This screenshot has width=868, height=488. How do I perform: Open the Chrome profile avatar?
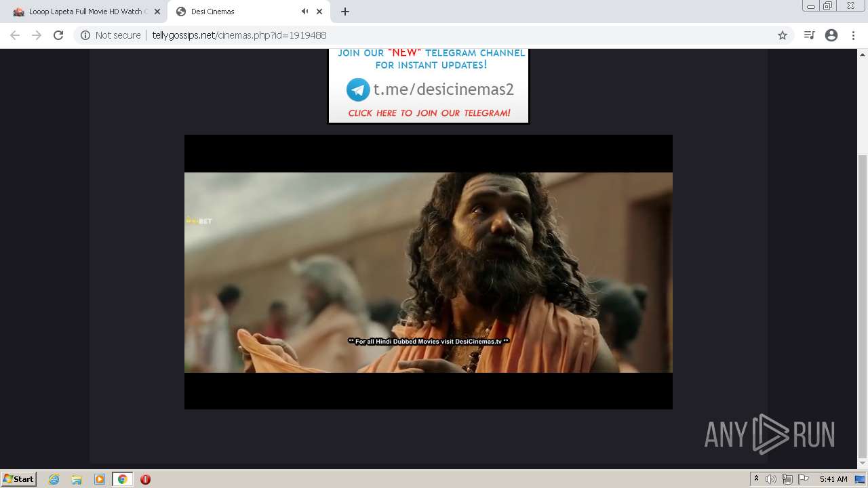click(x=831, y=35)
